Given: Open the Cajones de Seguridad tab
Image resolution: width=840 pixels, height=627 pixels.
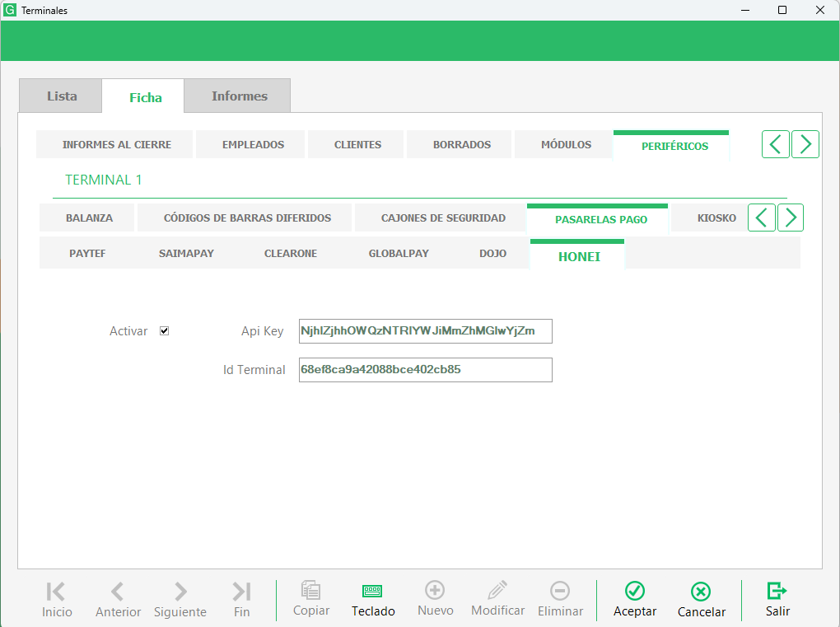Looking at the screenshot, I should click(x=443, y=218).
